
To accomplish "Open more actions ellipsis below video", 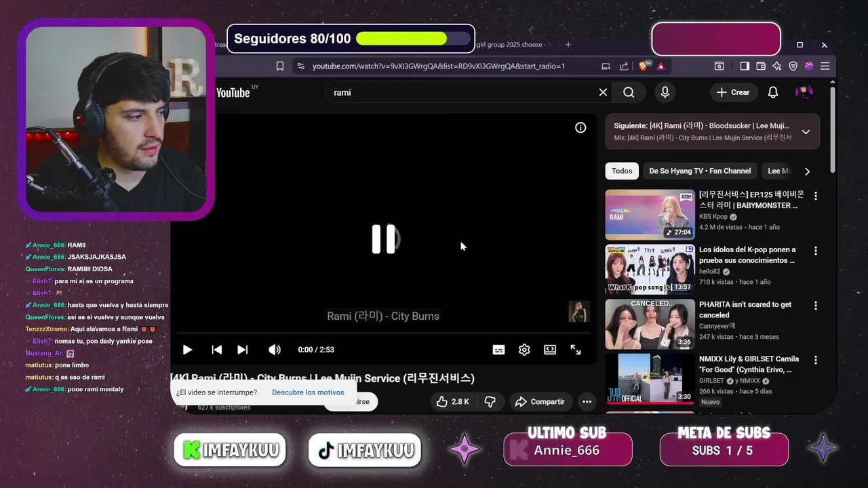I will [x=587, y=402].
